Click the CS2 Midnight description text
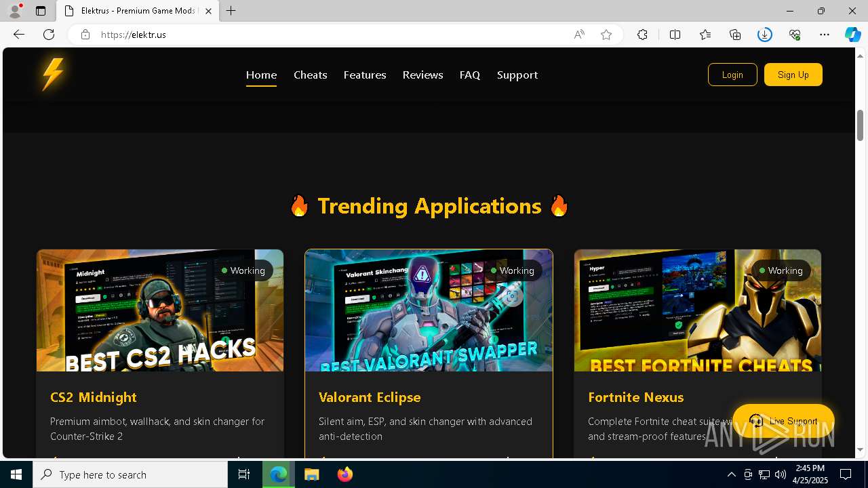Image resolution: width=868 pixels, height=488 pixels. pos(157,428)
